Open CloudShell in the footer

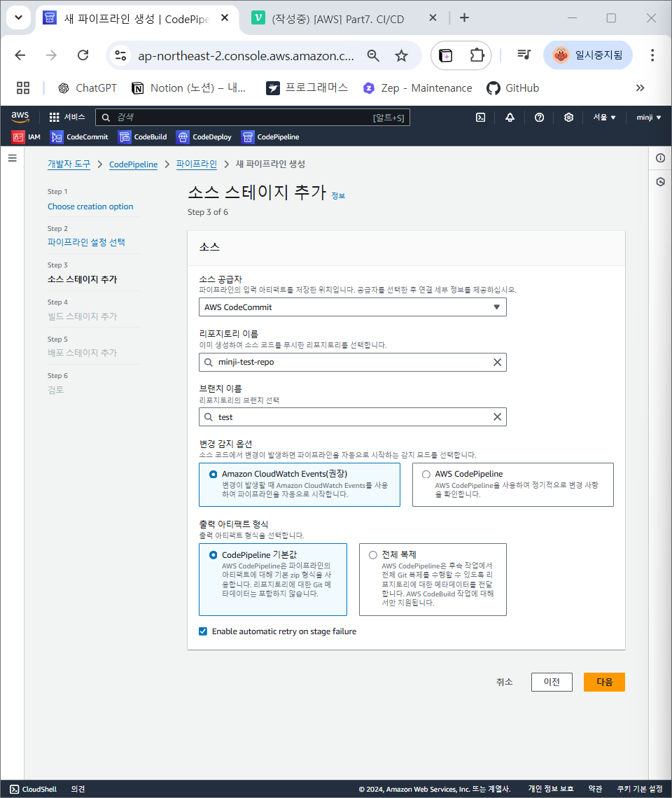coord(34,790)
